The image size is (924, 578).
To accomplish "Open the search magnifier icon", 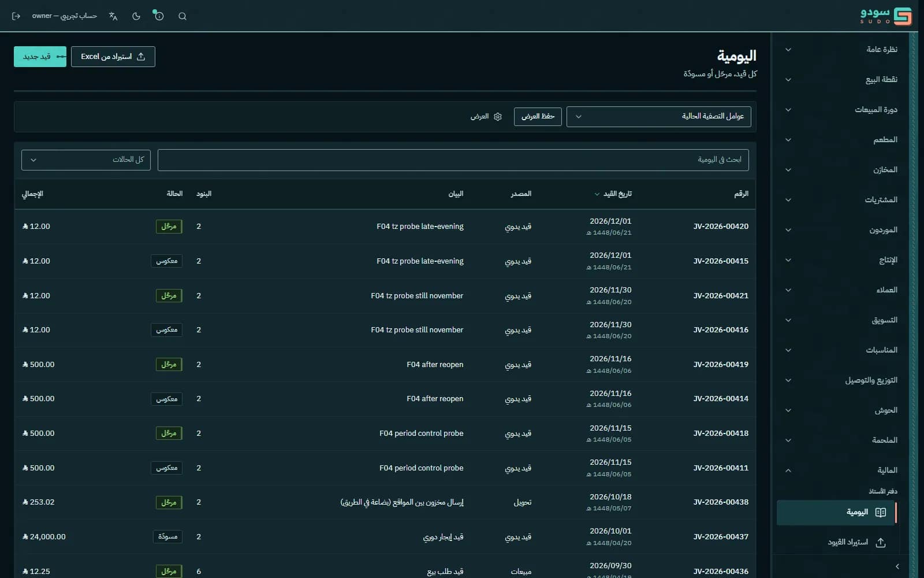I will pos(182,16).
